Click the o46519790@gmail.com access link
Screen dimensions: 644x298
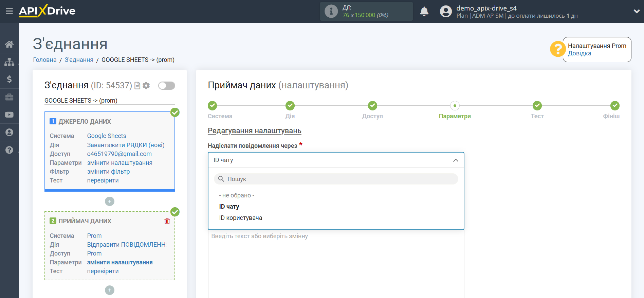[x=119, y=154]
